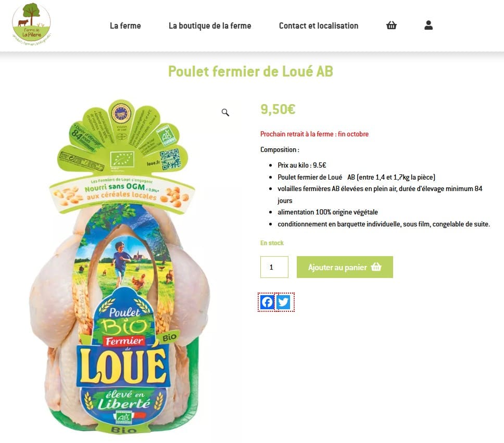Image resolution: width=504 pixels, height=443 pixels.
Task: Click the Composition heading text
Action: [280, 150]
